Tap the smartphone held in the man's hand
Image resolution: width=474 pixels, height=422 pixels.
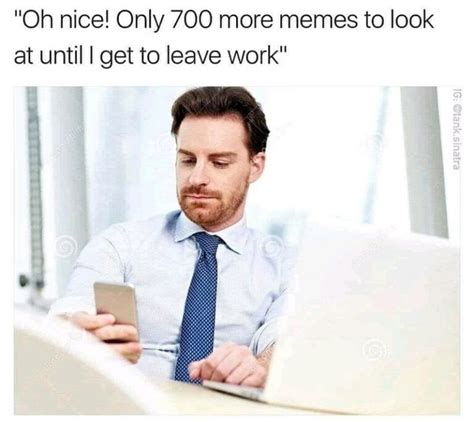coord(116,310)
